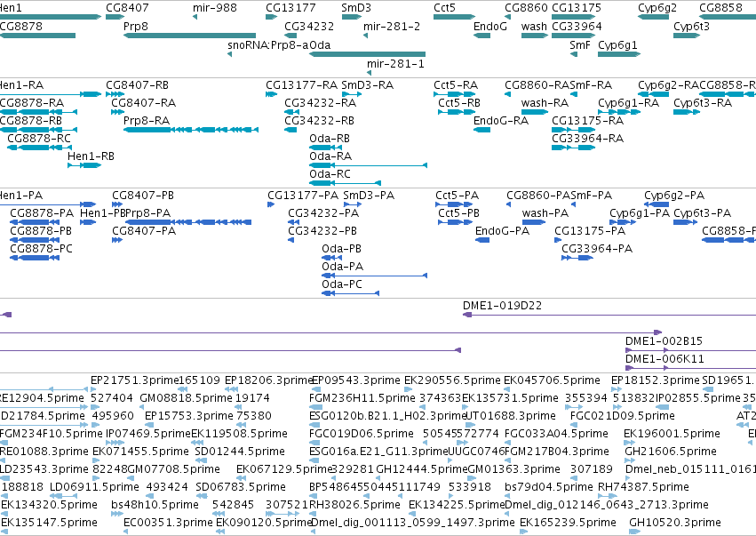Click the CG33964-RA transcript label
The width and height of the screenshot is (756, 536).
click(587, 139)
